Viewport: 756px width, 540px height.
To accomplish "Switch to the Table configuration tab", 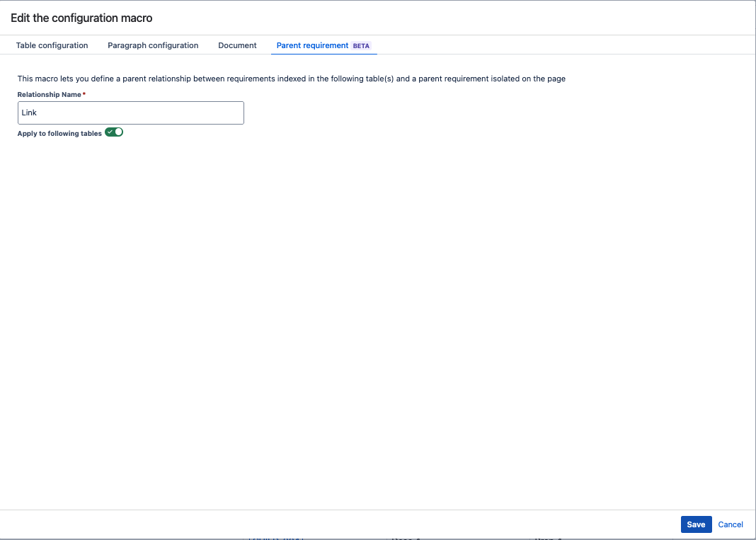I will 51,45.
